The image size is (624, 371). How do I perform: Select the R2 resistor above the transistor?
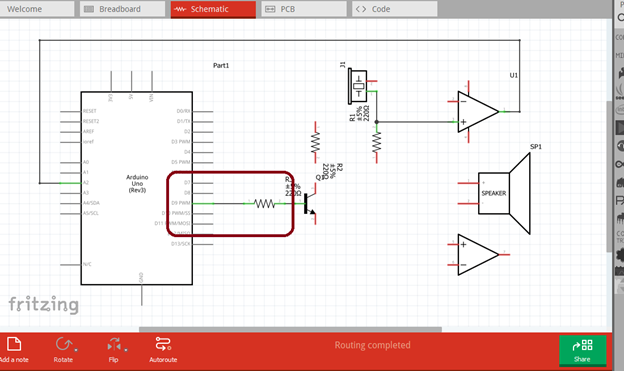[316, 143]
